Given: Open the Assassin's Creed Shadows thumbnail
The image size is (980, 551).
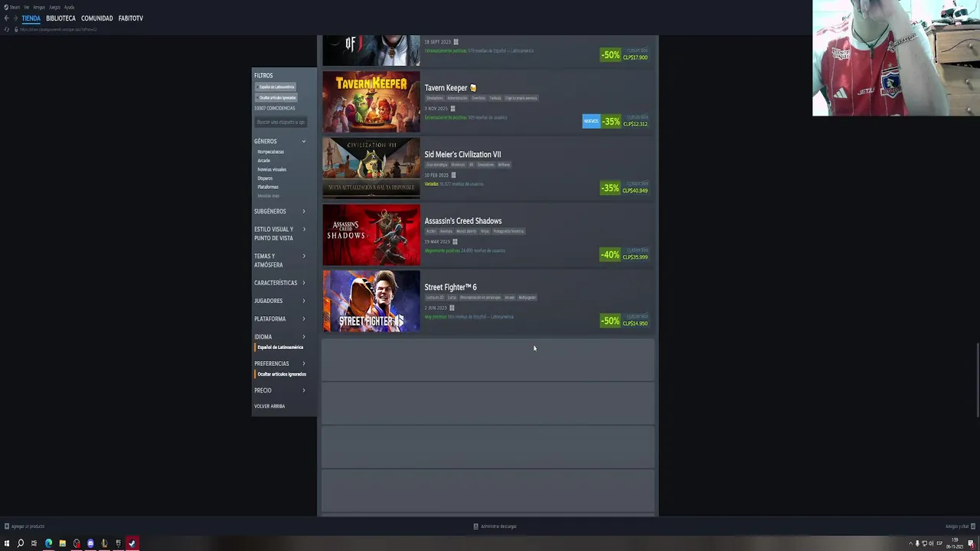Looking at the screenshot, I should coord(371,235).
